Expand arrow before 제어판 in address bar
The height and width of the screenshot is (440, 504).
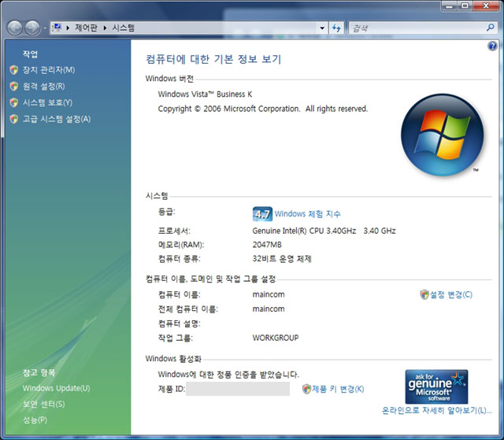pos(68,28)
